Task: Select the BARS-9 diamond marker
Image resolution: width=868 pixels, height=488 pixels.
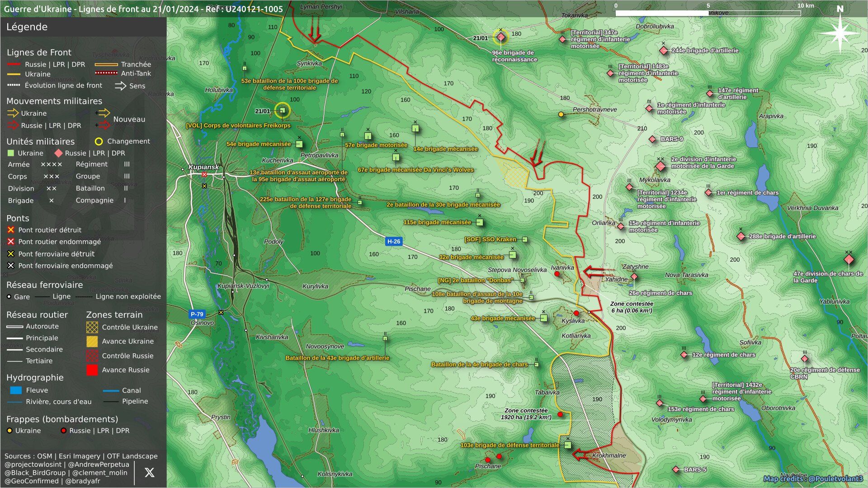Action: [652, 139]
